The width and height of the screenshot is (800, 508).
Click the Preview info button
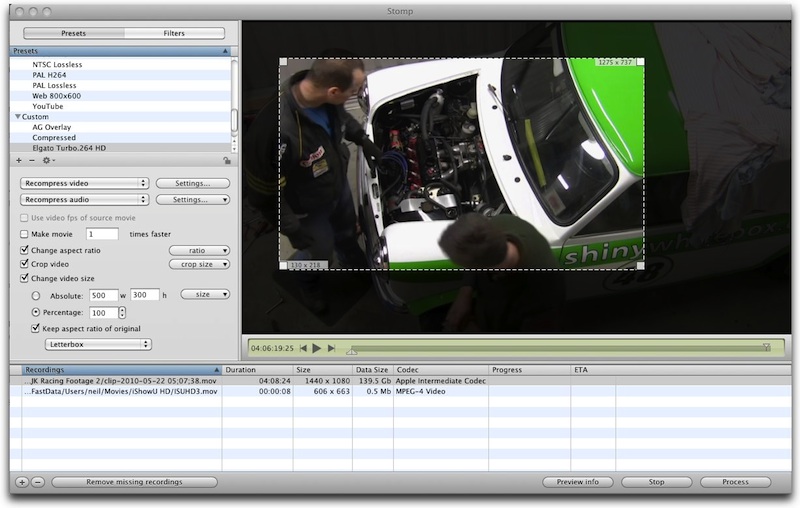click(578, 482)
